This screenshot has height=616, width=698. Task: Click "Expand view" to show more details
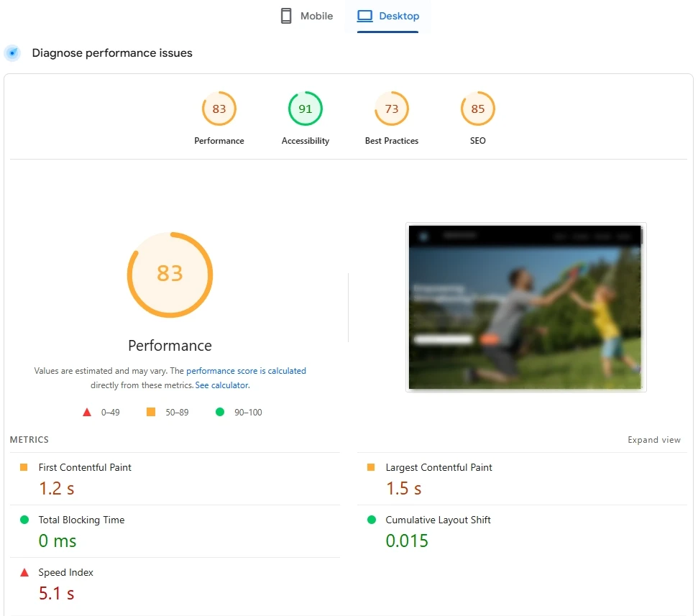(653, 439)
